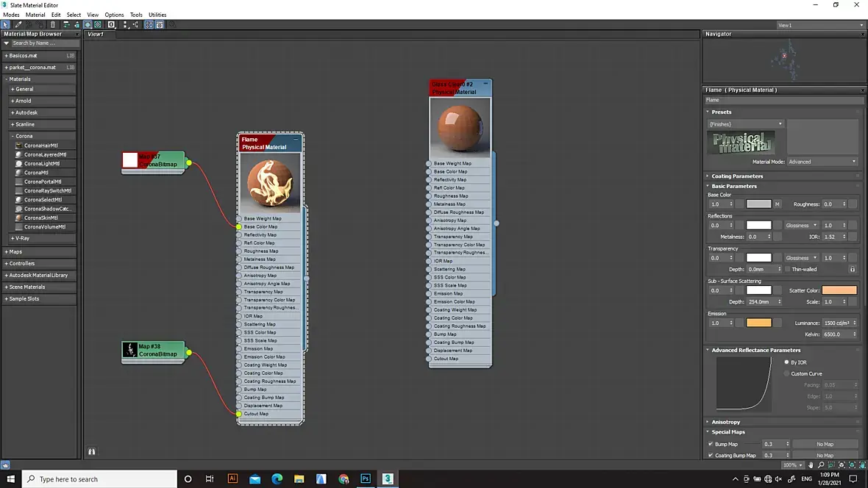The height and width of the screenshot is (488, 868).
Task: Click the Flame material preview thumbnail
Action: (x=270, y=182)
